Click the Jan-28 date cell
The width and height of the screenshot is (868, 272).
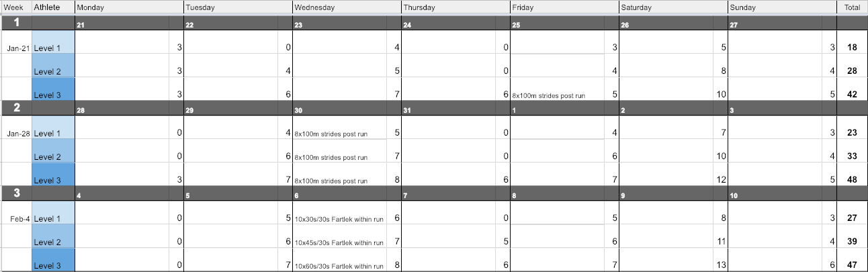pos(18,134)
